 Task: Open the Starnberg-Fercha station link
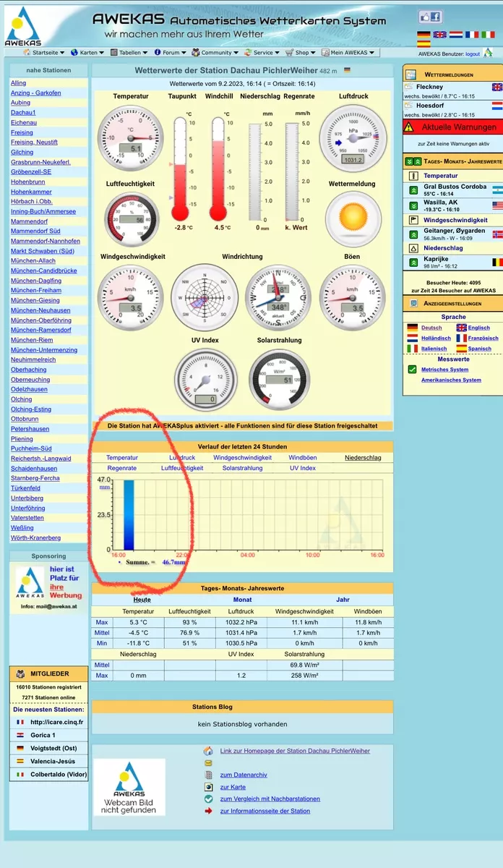click(x=35, y=479)
